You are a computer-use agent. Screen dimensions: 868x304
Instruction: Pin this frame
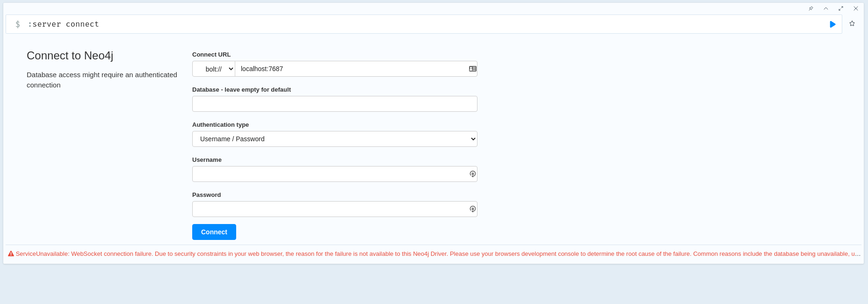click(811, 8)
